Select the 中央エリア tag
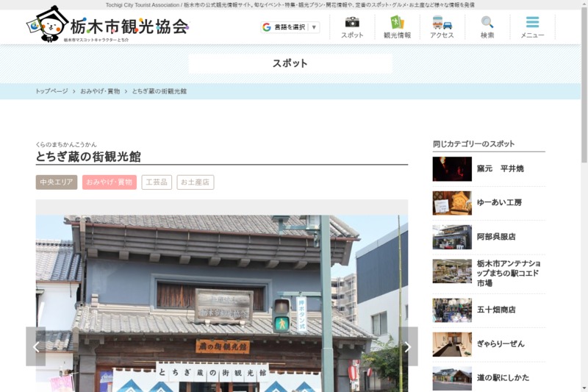 tap(57, 182)
